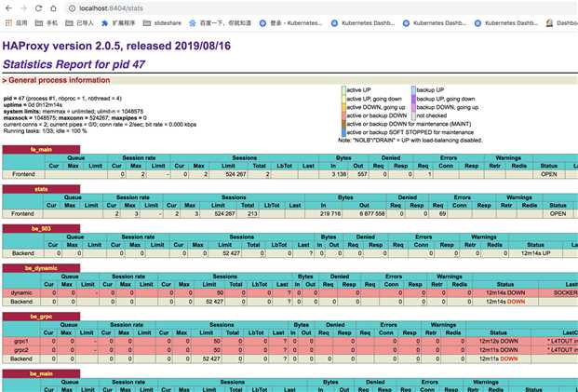Click the NOLB/DRAIN note under the legend
The height and width of the screenshot is (392, 578).
410,140
